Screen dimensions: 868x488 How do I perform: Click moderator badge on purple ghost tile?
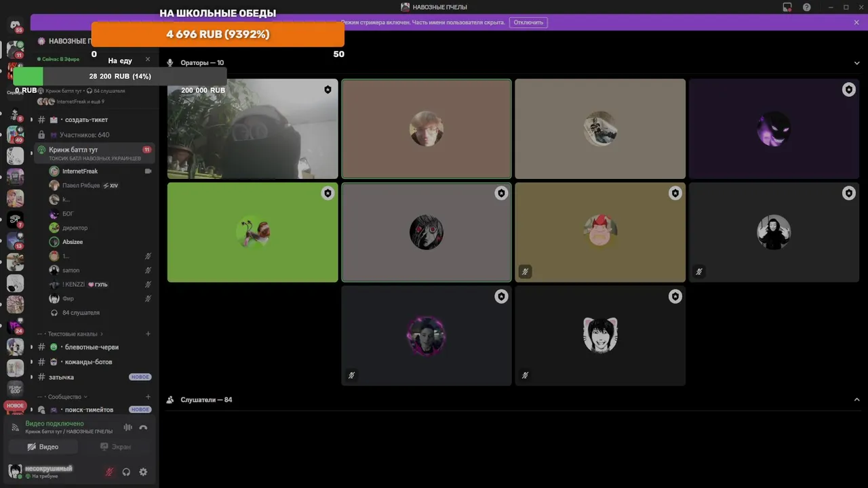[848, 89]
